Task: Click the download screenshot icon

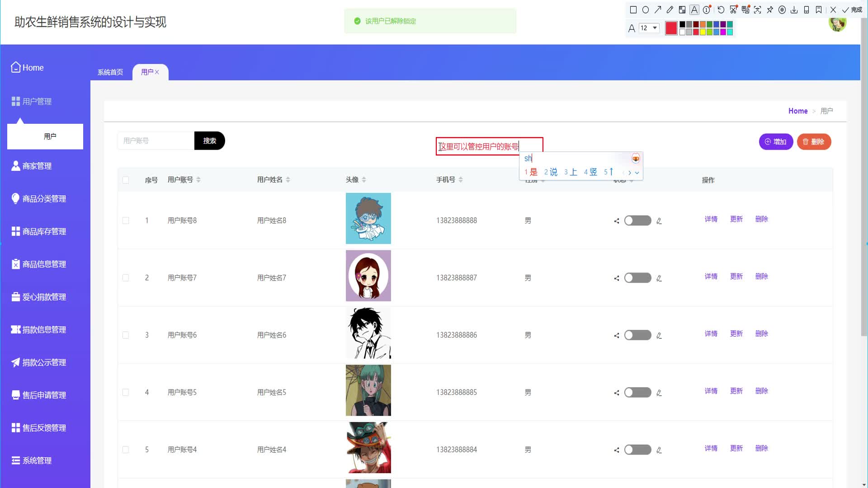Action: [793, 9]
